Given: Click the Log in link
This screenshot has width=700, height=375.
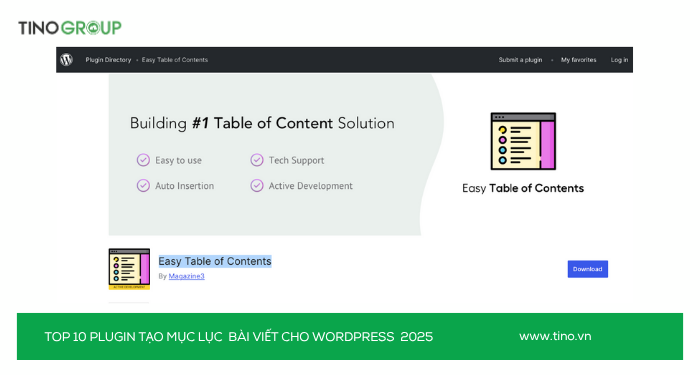Looking at the screenshot, I should [619, 60].
